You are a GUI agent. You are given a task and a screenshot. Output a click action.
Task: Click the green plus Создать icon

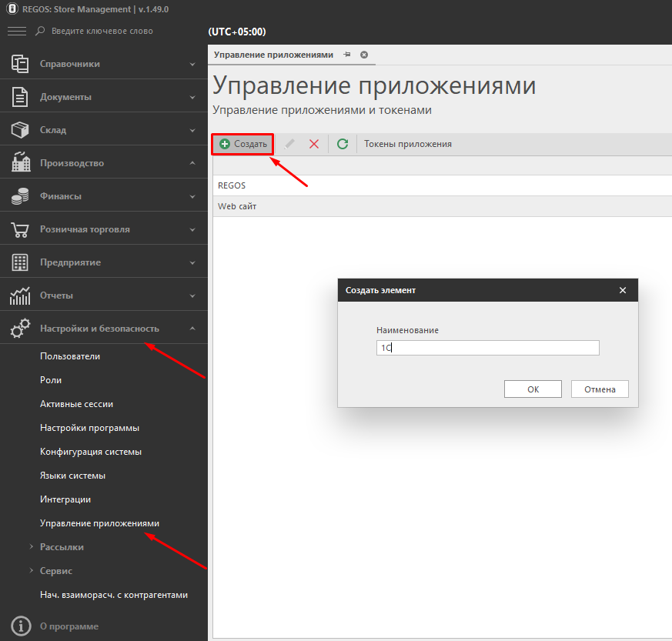click(225, 144)
